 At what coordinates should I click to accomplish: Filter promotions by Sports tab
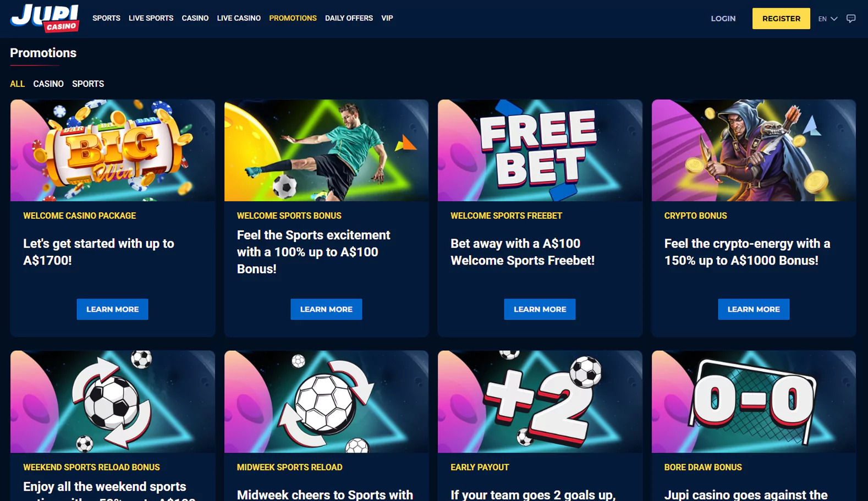(x=88, y=84)
